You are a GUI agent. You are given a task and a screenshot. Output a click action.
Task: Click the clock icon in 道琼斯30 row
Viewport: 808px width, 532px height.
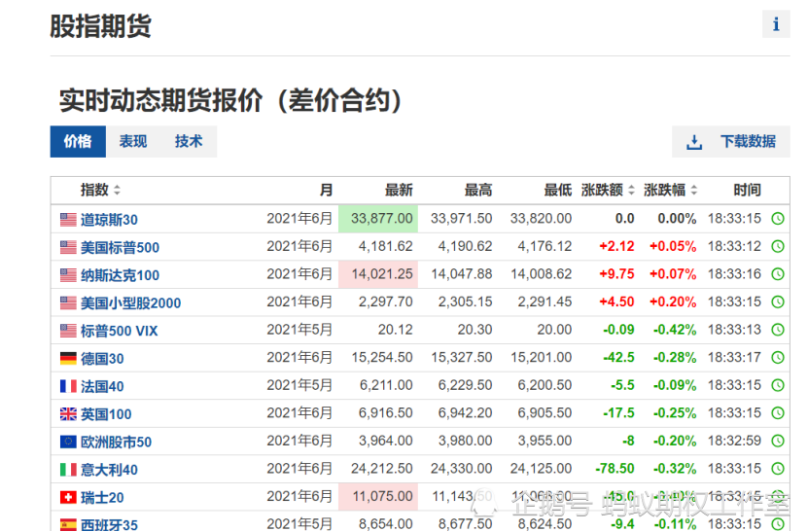778,219
